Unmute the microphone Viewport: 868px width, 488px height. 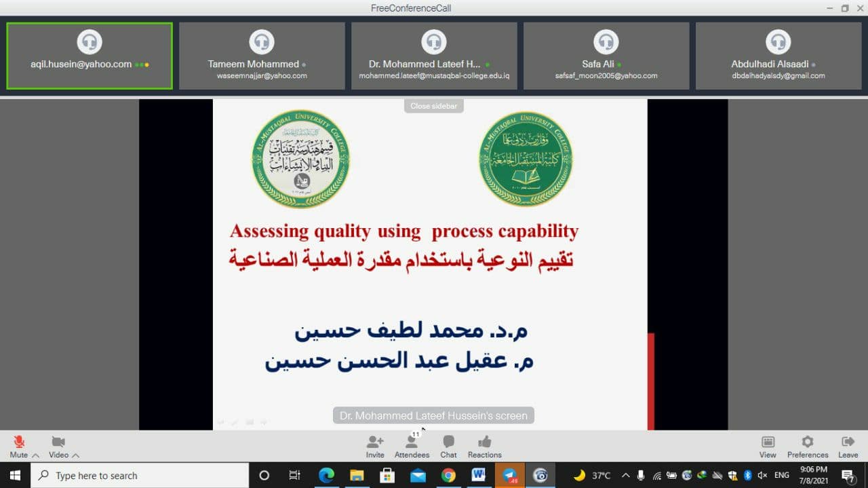[18, 440]
